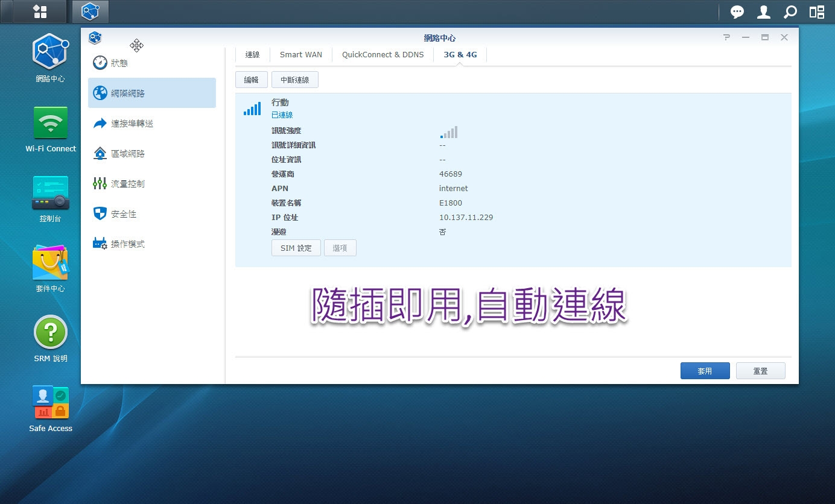Image resolution: width=835 pixels, height=504 pixels.
Task: Switch to the 連線 tab
Action: [252, 55]
